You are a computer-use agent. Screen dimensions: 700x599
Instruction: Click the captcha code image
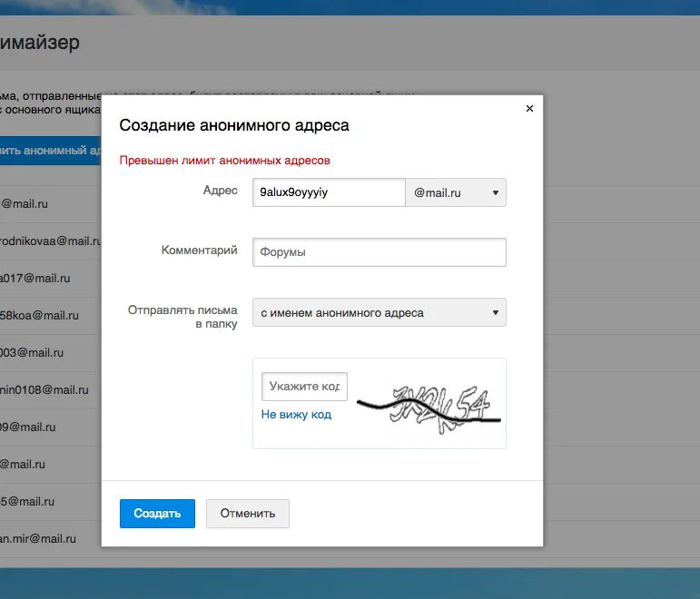[x=429, y=409]
